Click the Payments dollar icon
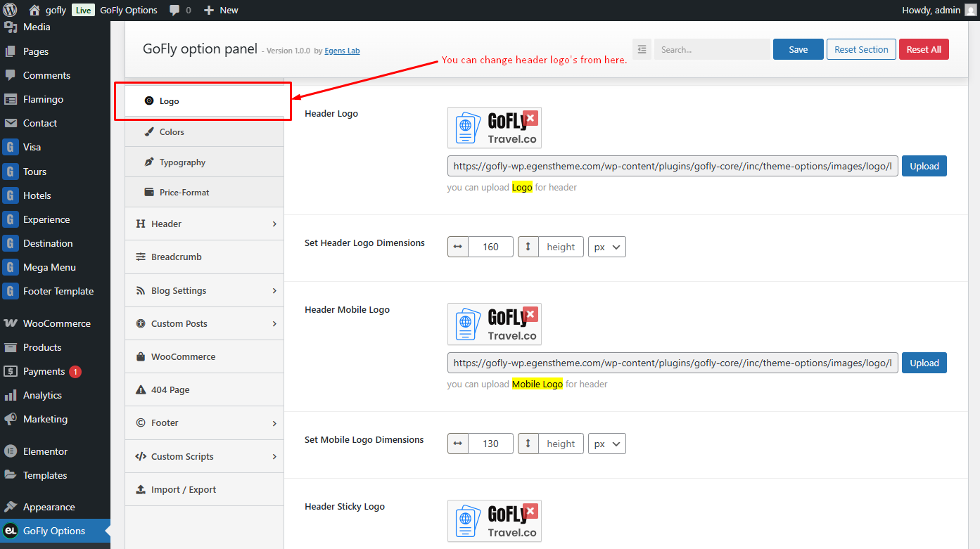980x549 pixels. click(x=11, y=371)
